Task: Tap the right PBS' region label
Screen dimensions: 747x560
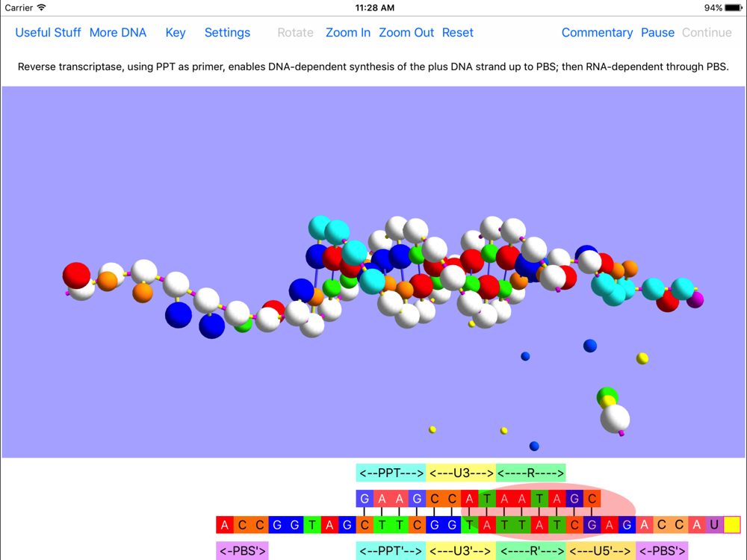Action: point(662,550)
